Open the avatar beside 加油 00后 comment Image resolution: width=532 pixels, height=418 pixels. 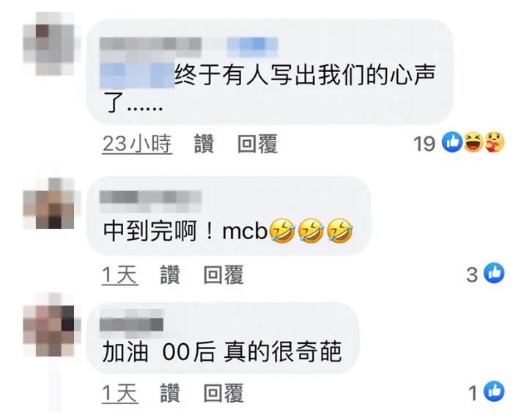pos(48,331)
